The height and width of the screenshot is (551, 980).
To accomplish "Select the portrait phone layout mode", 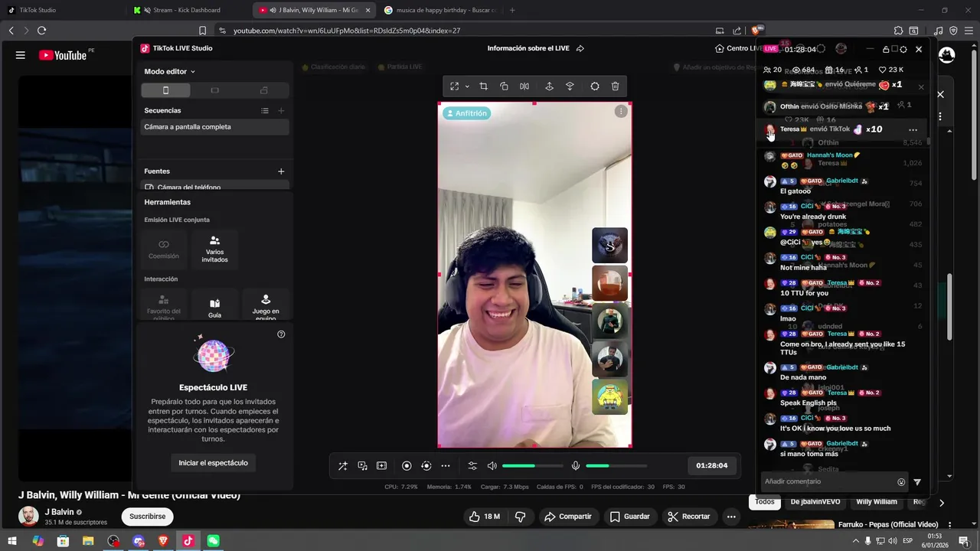I will pyautogui.click(x=165, y=90).
